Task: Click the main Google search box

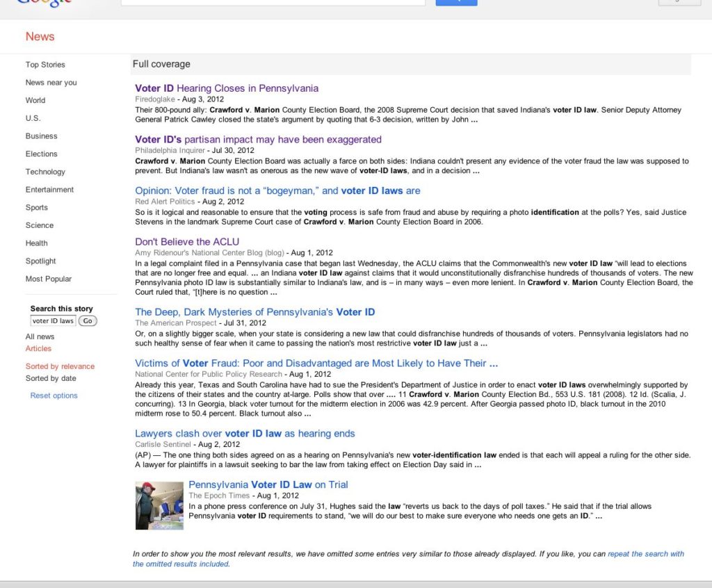Action: pyautogui.click(x=273, y=2)
